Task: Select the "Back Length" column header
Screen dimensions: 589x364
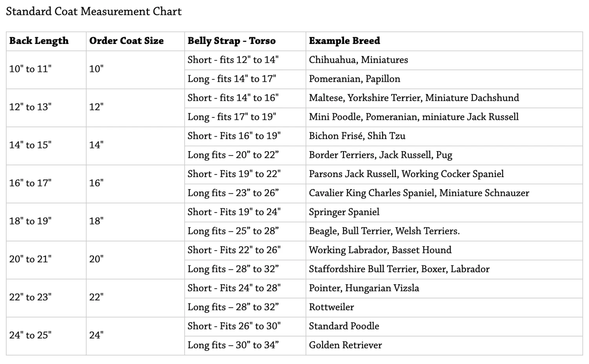Action: 39,41
